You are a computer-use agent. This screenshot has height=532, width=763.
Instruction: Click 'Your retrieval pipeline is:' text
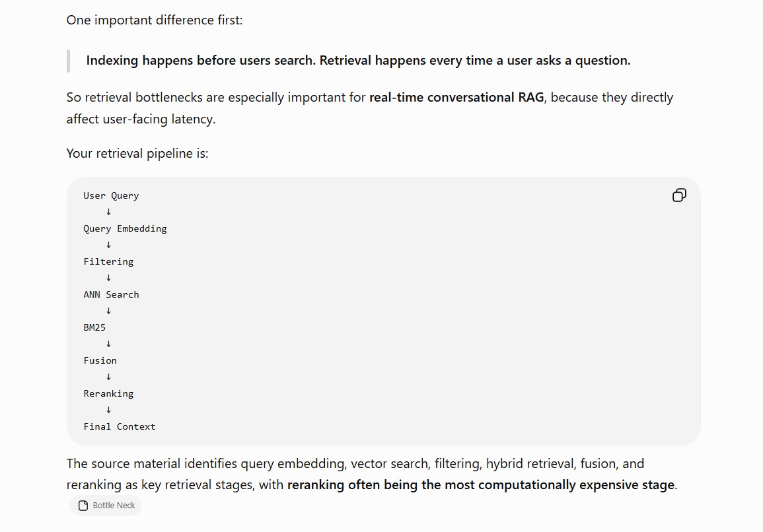click(x=137, y=154)
